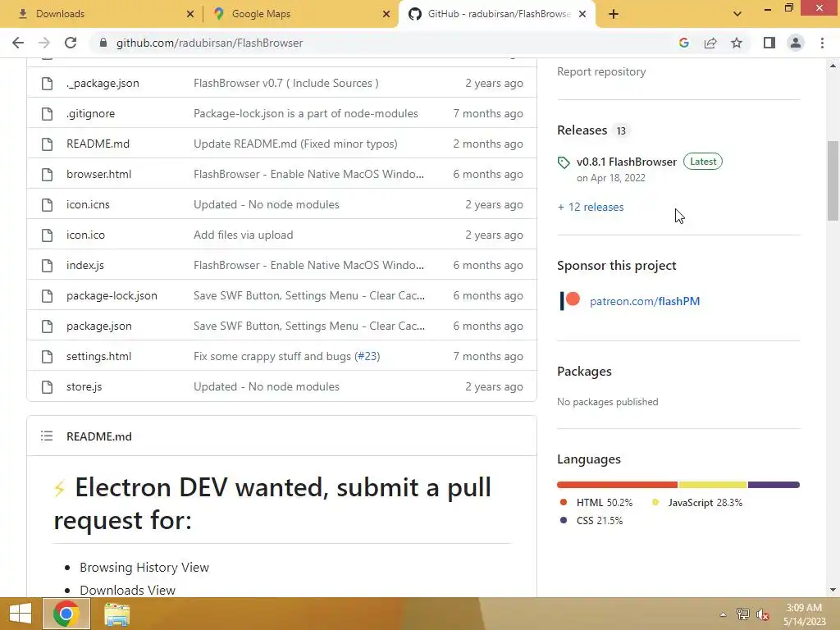
Task: Open pull request #23 link
Action: [x=367, y=356]
